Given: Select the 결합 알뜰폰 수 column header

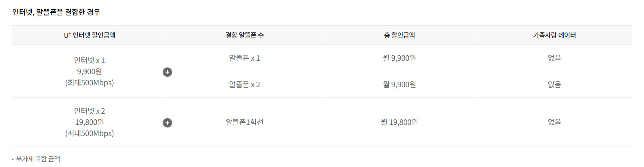Looking at the screenshot, I should [x=245, y=35].
